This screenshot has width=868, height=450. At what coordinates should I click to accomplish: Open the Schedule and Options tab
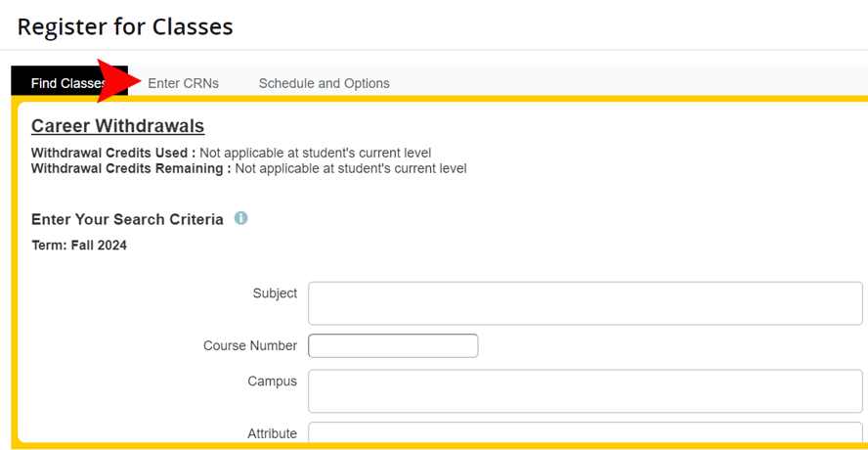324,83
